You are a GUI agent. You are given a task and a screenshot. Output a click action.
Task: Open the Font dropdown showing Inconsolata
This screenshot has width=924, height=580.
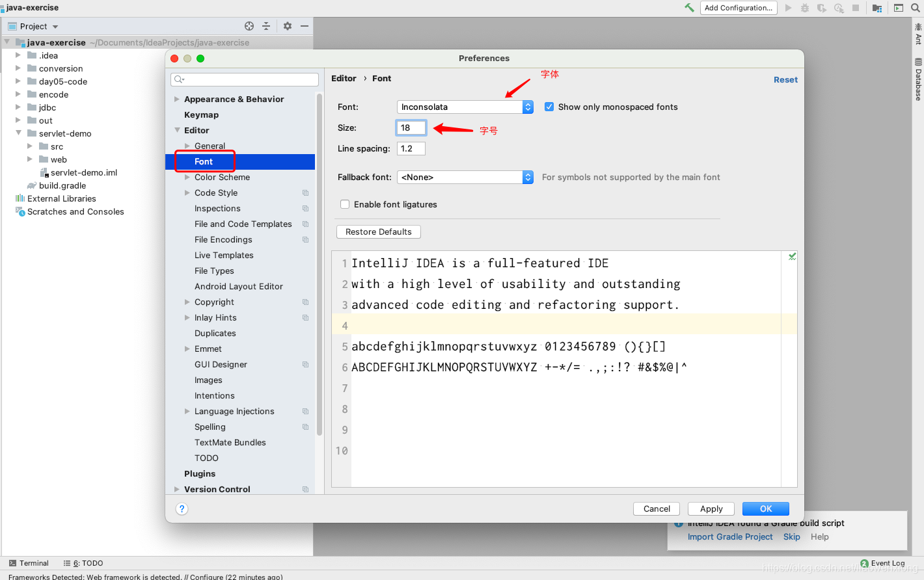point(465,107)
